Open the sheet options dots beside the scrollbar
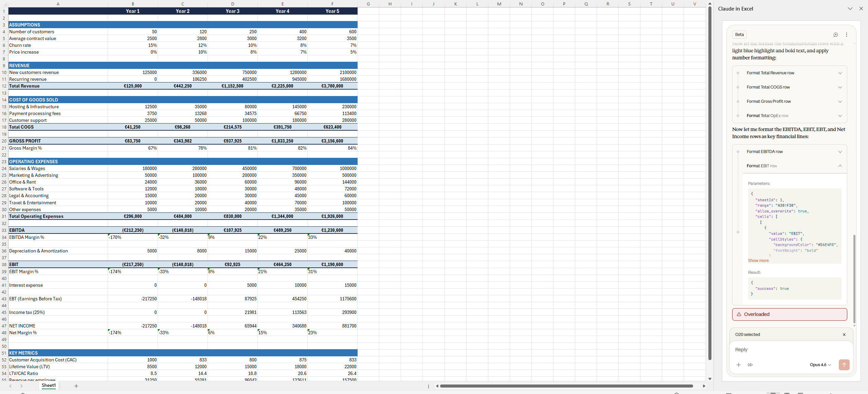 [428, 386]
